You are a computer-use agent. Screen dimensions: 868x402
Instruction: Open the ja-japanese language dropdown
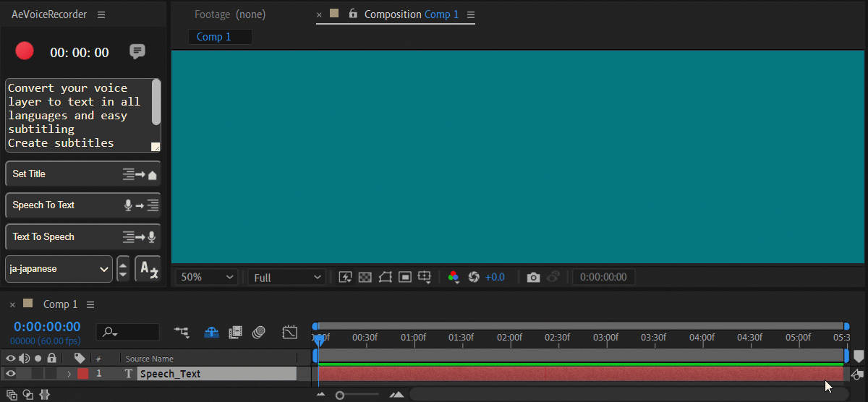click(x=59, y=269)
